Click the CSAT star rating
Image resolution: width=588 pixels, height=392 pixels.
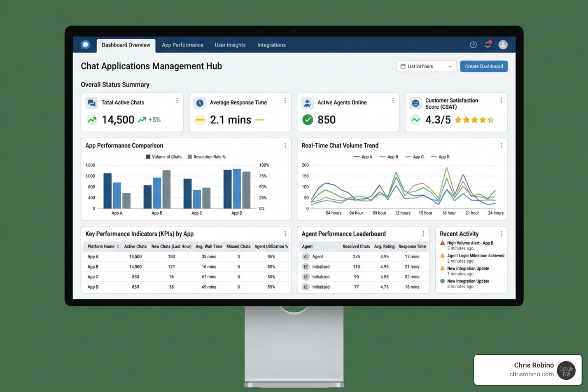[474, 120]
